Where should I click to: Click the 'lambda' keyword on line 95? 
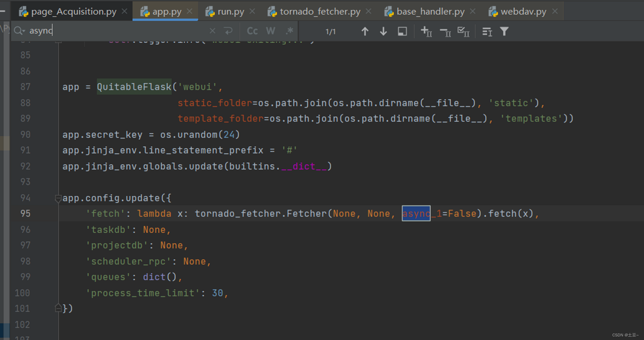point(154,213)
